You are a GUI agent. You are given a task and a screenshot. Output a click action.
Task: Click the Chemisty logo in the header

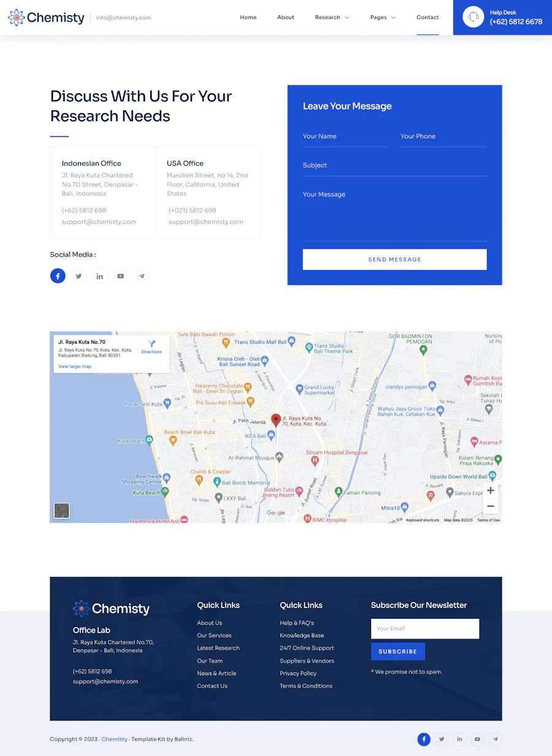click(x=46, y=18)
